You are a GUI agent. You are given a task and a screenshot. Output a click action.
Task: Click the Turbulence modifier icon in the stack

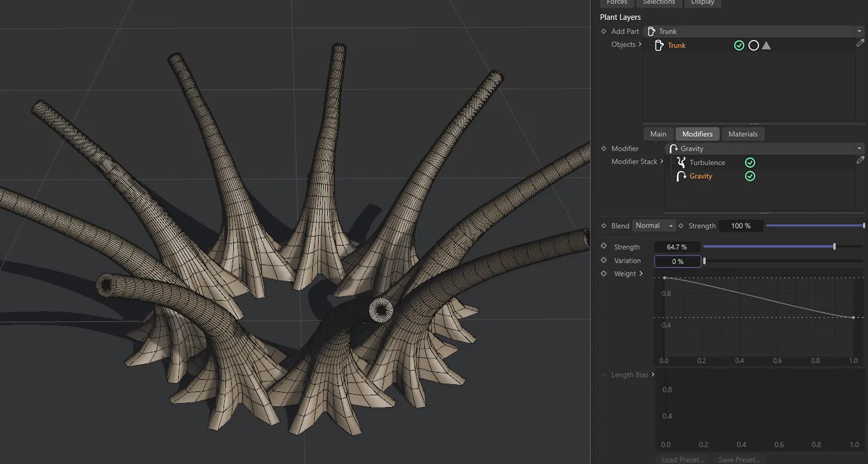[680, 162]
